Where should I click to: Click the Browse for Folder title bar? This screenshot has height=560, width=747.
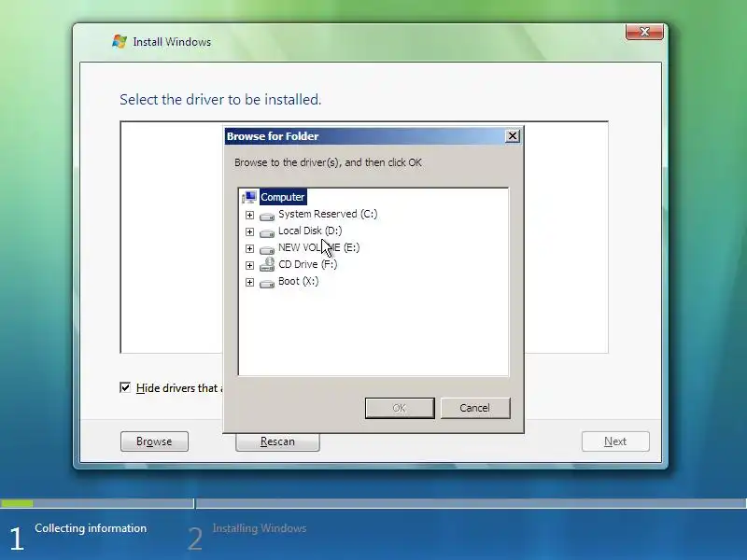[x=373, y=136]
